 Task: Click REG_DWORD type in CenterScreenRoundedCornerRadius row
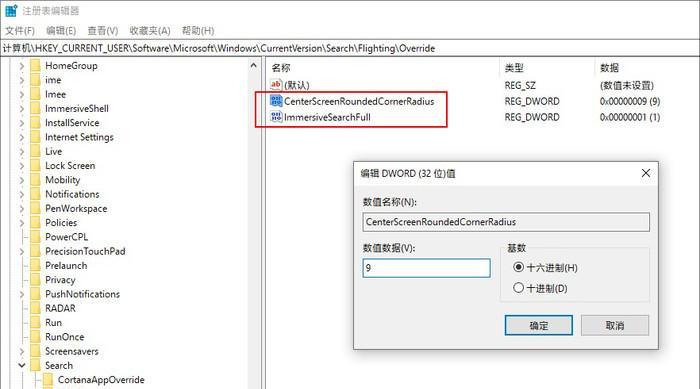pyautogui.click(x=532, y=101)
